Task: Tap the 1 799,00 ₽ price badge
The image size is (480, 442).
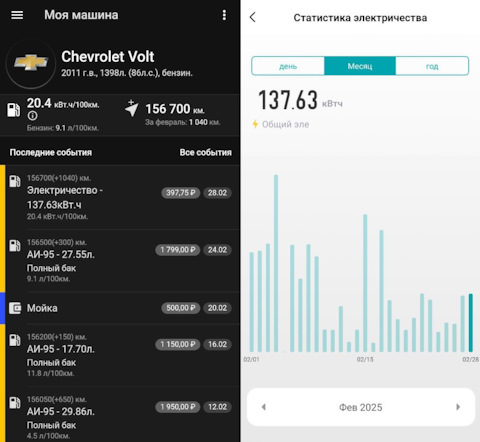Action: (178, 250)
